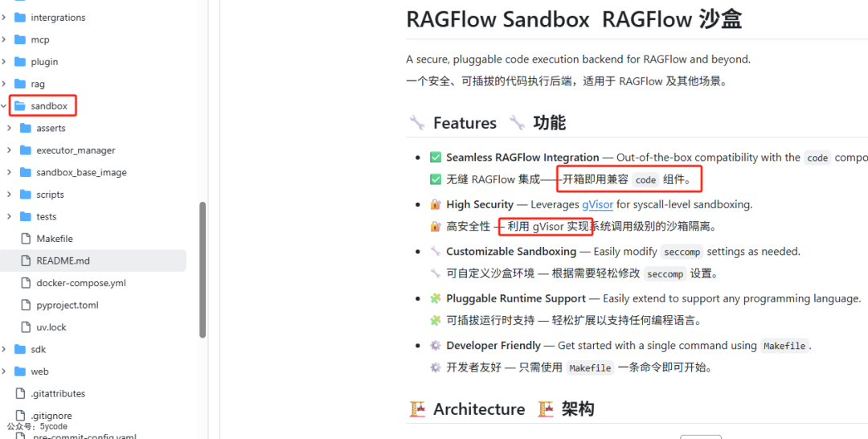
Task: Click 'Pluggable Runtime Support' bold text
Action: 516,298
